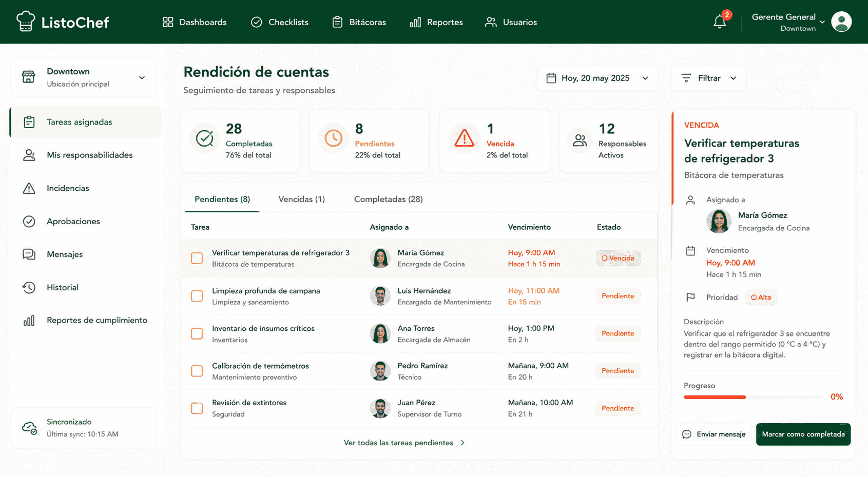
Task: Switch to the Vencidas (1) tab
Action: (x=302, y=199)
